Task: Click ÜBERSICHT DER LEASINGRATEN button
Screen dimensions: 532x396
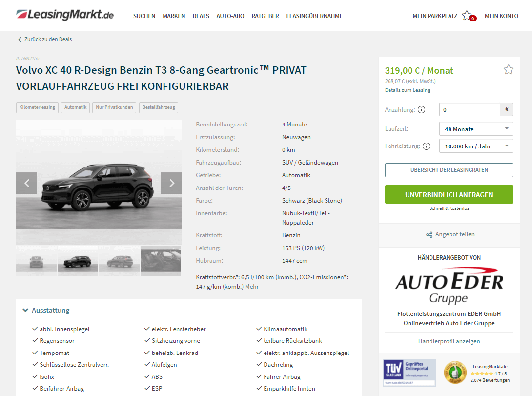Action: coord(449,170)
